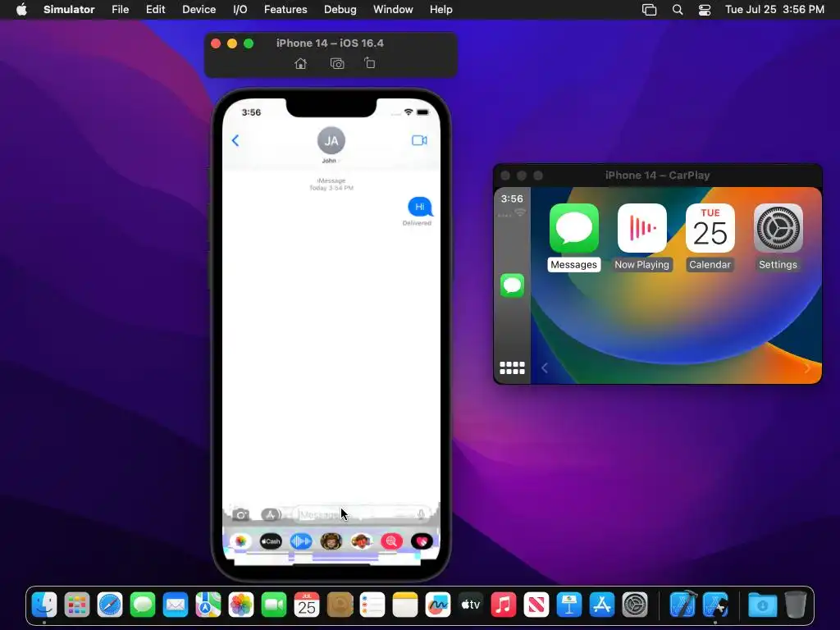Open the Photos iMessage app
The image size is (840, 630).
coord(240,541)
